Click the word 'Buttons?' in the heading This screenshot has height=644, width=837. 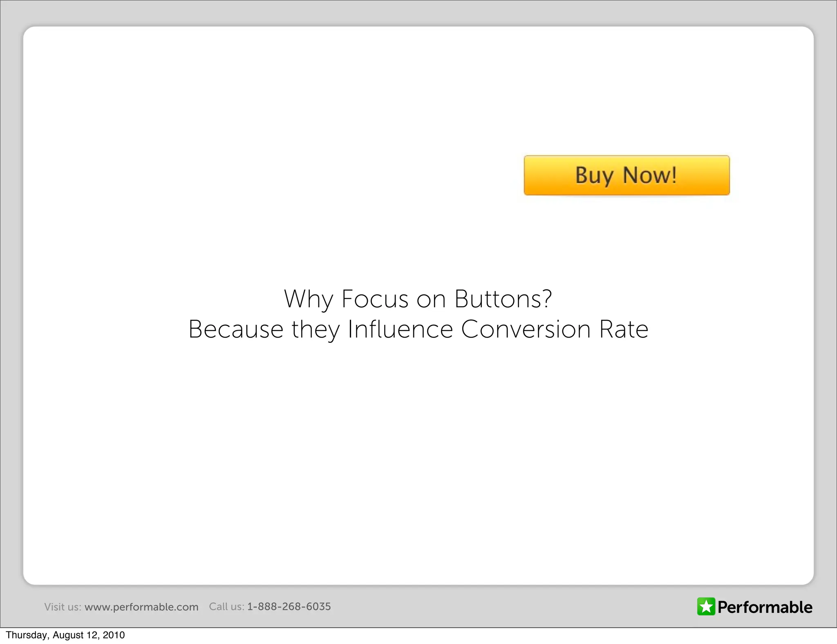tap(504, 299)
